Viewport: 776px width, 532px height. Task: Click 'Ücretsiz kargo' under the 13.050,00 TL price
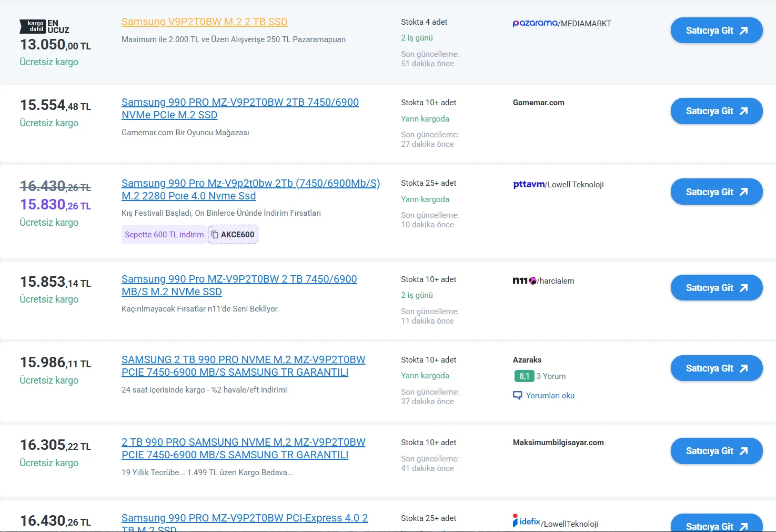coord(49,62)
